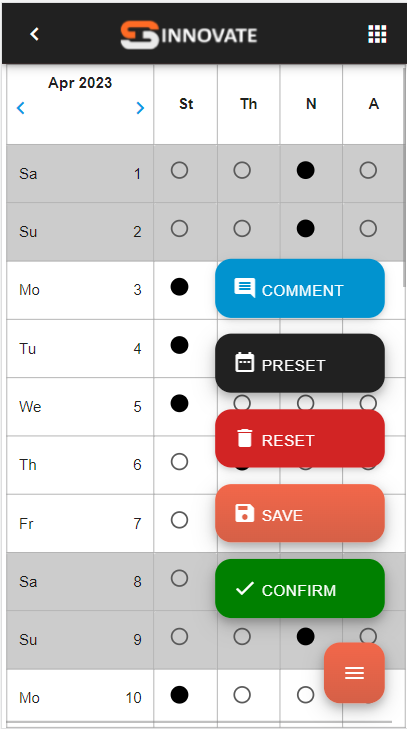Click the N column header

(311, 104)
